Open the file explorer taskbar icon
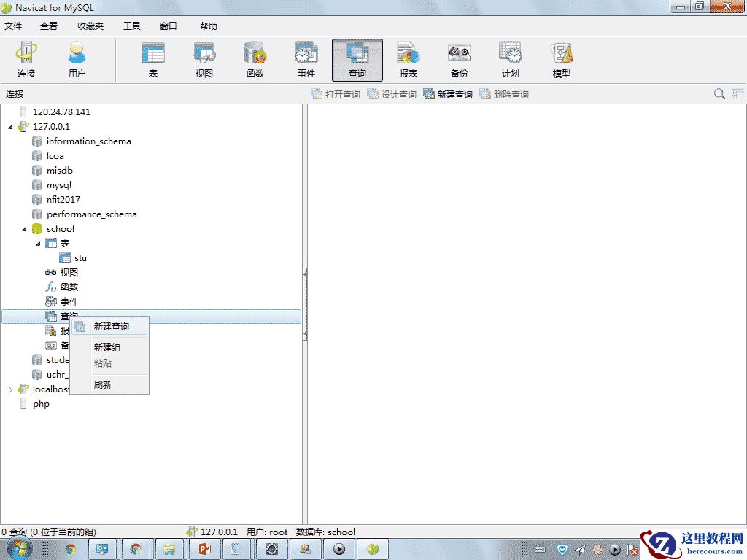Image resolution: width=747 pixels, height=560 pixels. (x=169, y=550)
